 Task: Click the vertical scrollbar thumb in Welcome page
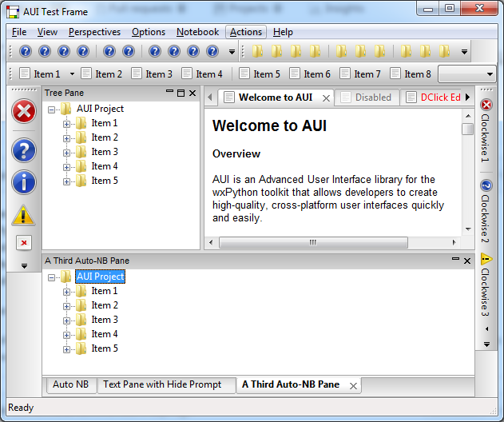pyautogui.click(x=468, y=129)
